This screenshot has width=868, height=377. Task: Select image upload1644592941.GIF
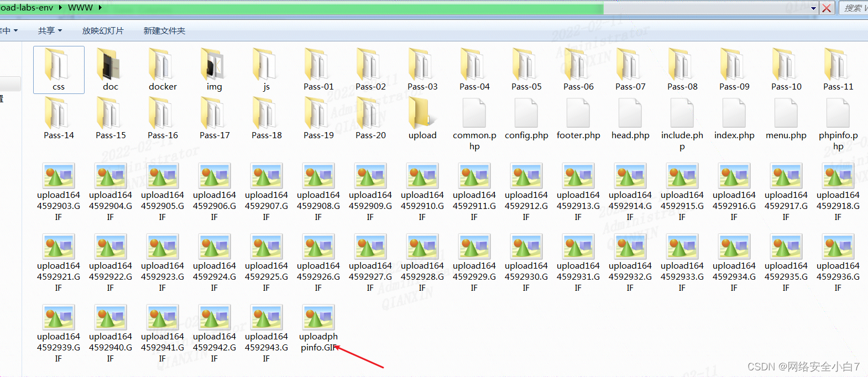tap(163, 333)
